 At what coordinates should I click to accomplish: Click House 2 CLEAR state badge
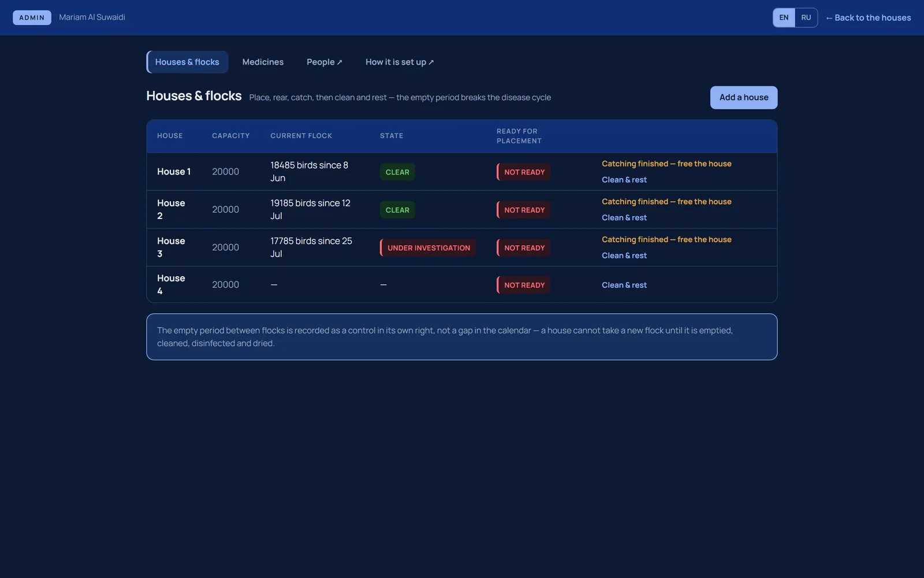397,210
